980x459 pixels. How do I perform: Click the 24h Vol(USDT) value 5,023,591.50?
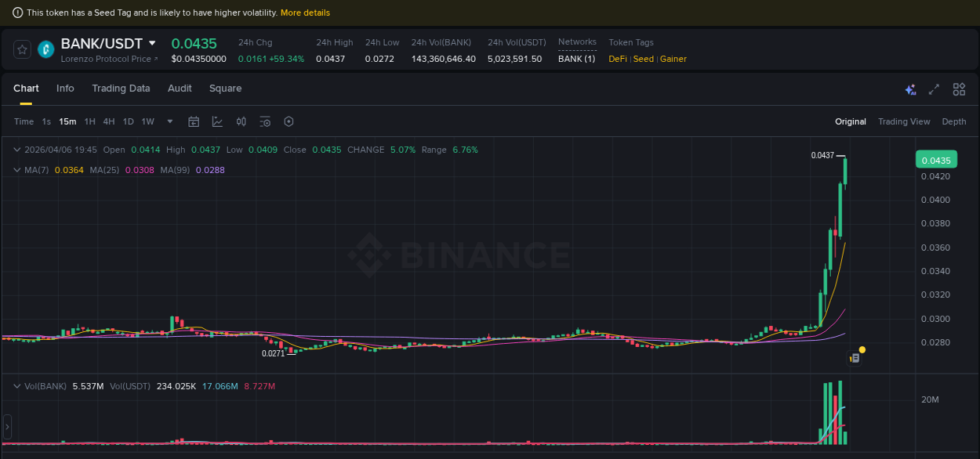coord(514,59)
